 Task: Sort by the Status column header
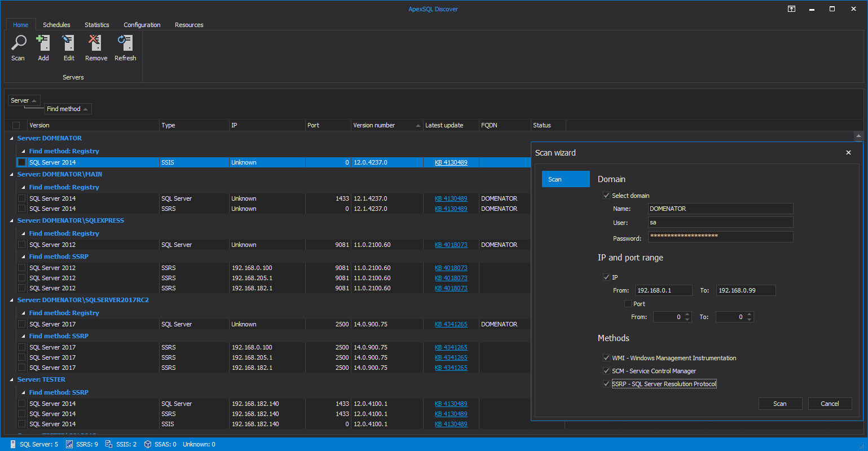548,125
